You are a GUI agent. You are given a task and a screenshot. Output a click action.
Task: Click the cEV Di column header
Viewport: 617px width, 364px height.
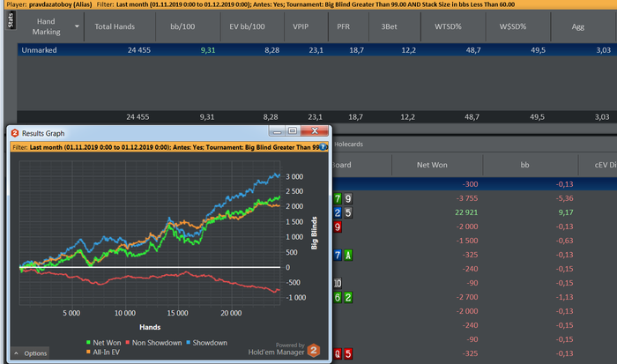605,165
